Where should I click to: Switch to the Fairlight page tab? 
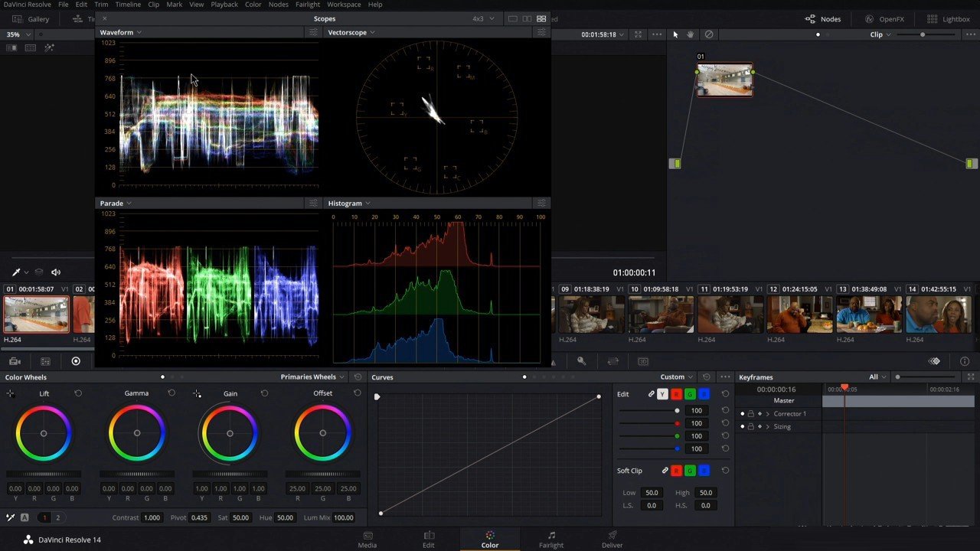click(x=550, y=540)
